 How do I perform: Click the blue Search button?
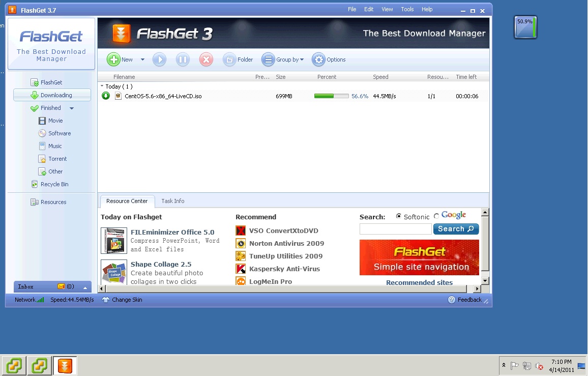456,229
